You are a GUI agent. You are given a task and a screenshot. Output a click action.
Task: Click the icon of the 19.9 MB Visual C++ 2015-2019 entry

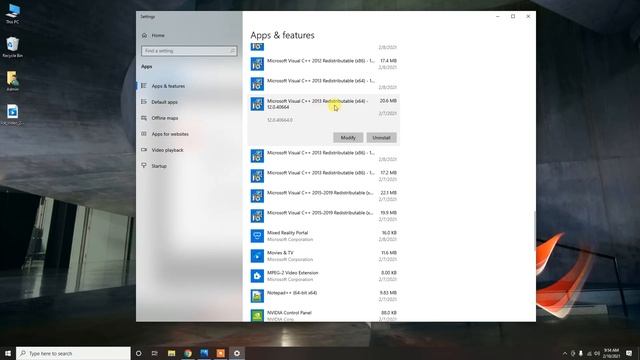pyautogui.click(x=257, y=216)
